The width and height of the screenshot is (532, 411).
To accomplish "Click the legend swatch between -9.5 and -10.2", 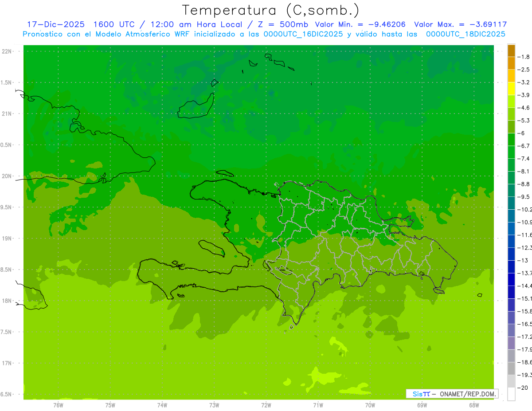I will [511, 203].
